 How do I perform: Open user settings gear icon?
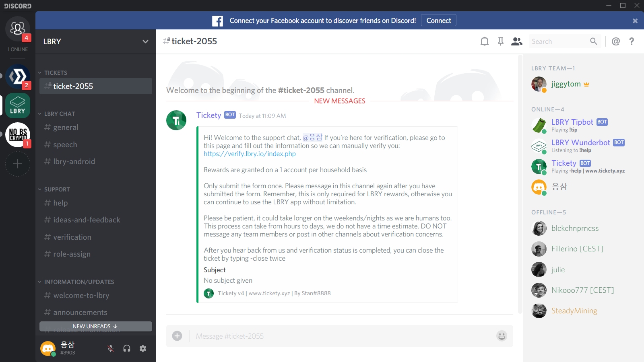[x=143, y=348]
